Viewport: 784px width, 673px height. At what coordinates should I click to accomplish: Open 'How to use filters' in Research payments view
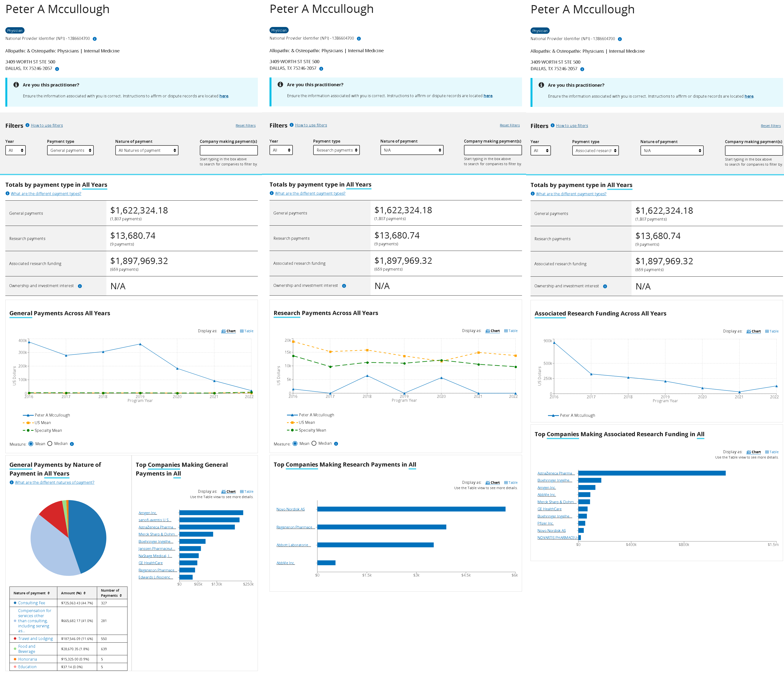point(311,125)
